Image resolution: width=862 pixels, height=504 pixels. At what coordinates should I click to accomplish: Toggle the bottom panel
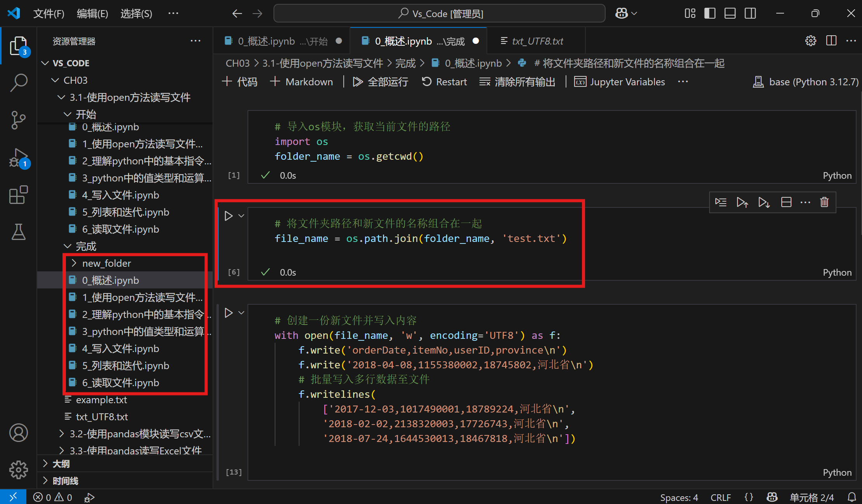(730, 14)
